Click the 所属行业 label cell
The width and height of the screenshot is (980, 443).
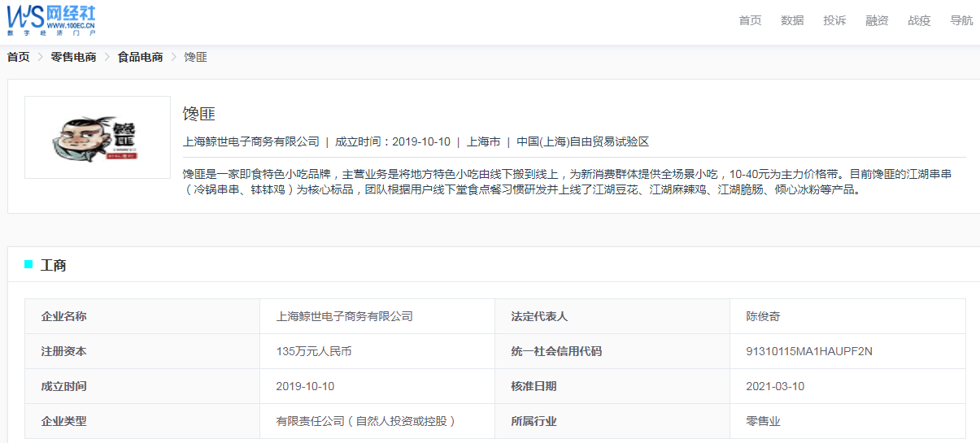click(x=612, y=421)
